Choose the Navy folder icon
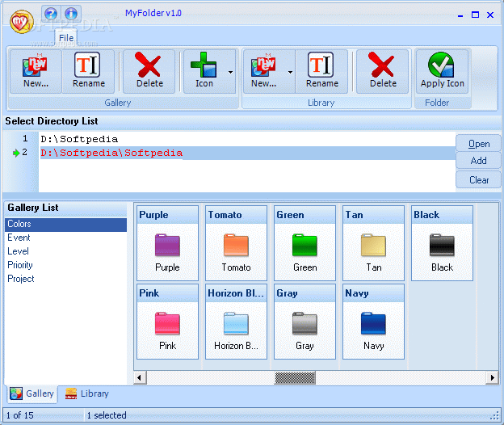This screenshot has height=425, width=504. point(373,323)
